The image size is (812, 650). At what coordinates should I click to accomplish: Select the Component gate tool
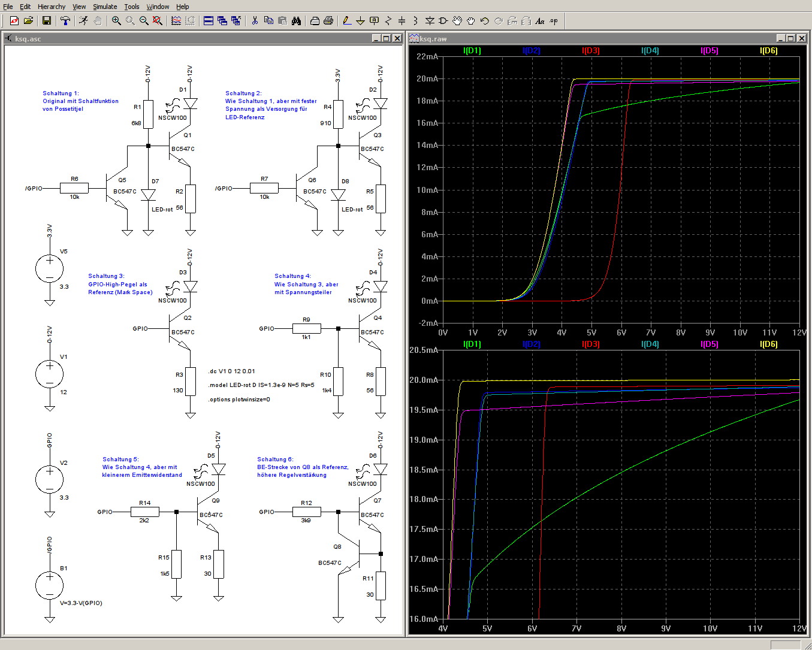click(x=443, y=21)
